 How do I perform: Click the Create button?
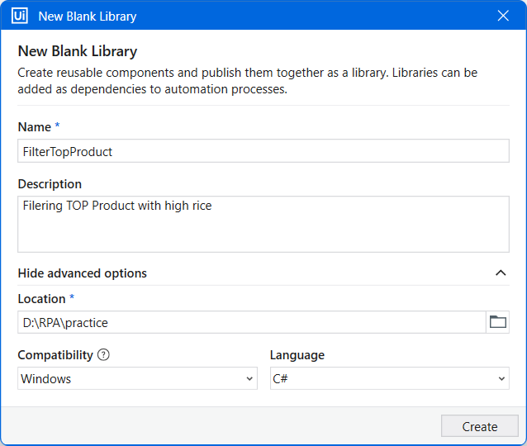pos(480,426)
